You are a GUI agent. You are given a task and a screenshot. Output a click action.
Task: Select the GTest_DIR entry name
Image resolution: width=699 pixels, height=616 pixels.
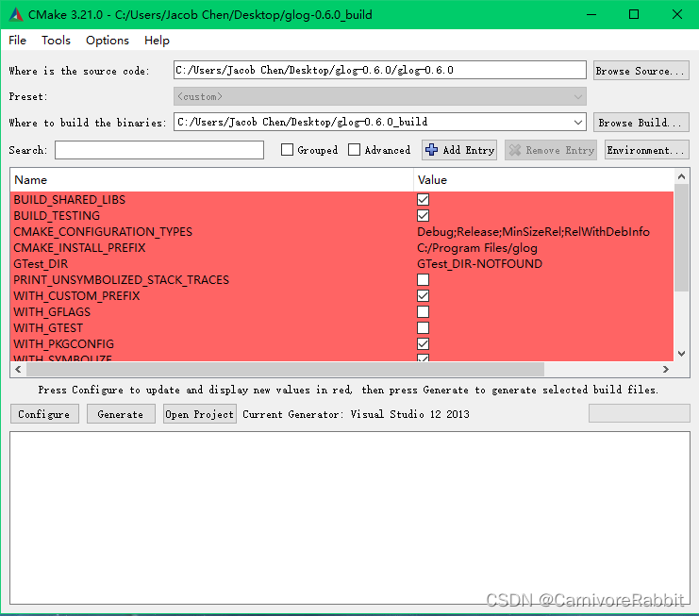tap(41, 264)
